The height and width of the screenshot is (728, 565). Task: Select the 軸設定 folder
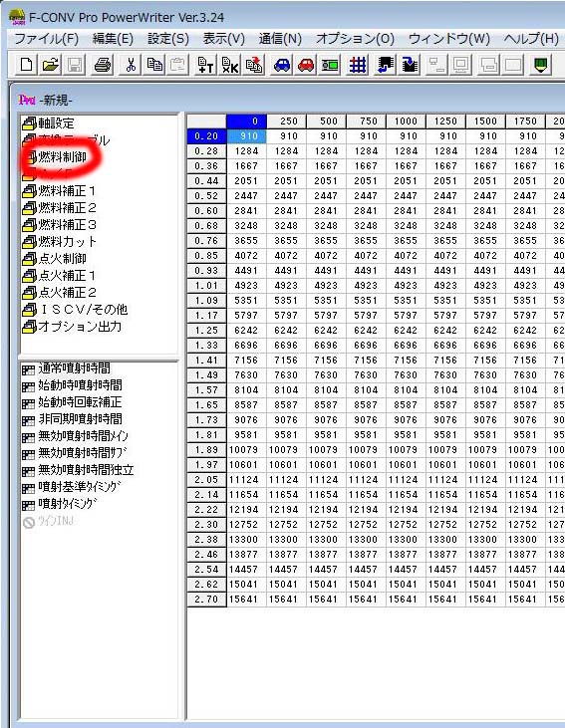point(48,123)
